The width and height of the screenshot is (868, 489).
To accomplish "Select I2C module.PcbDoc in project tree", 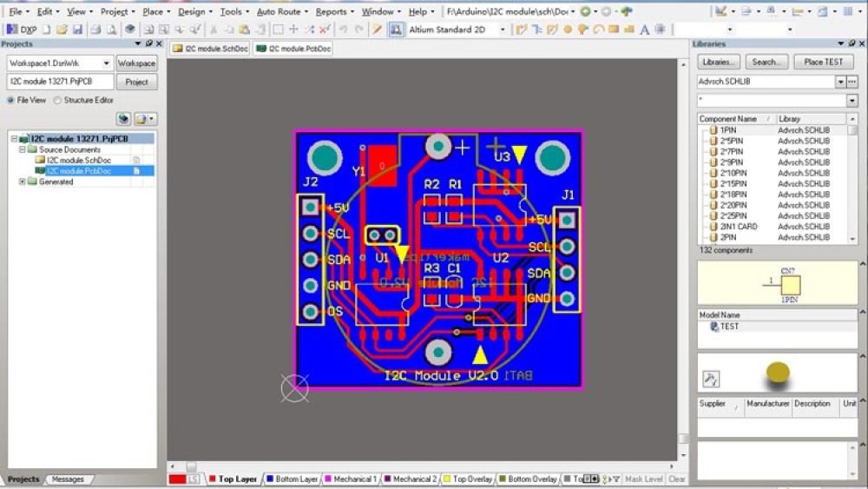I will (79, 171).
